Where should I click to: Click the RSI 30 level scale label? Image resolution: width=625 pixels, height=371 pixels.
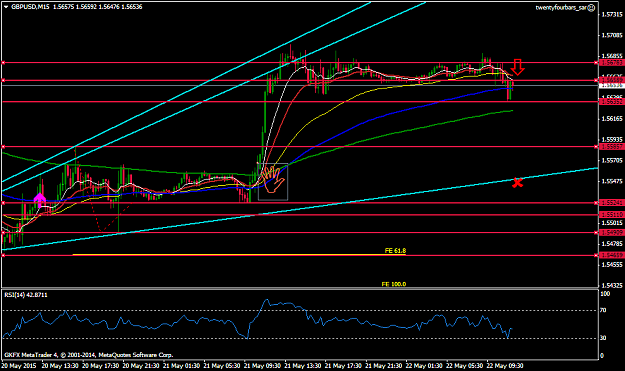coord(603,338)
